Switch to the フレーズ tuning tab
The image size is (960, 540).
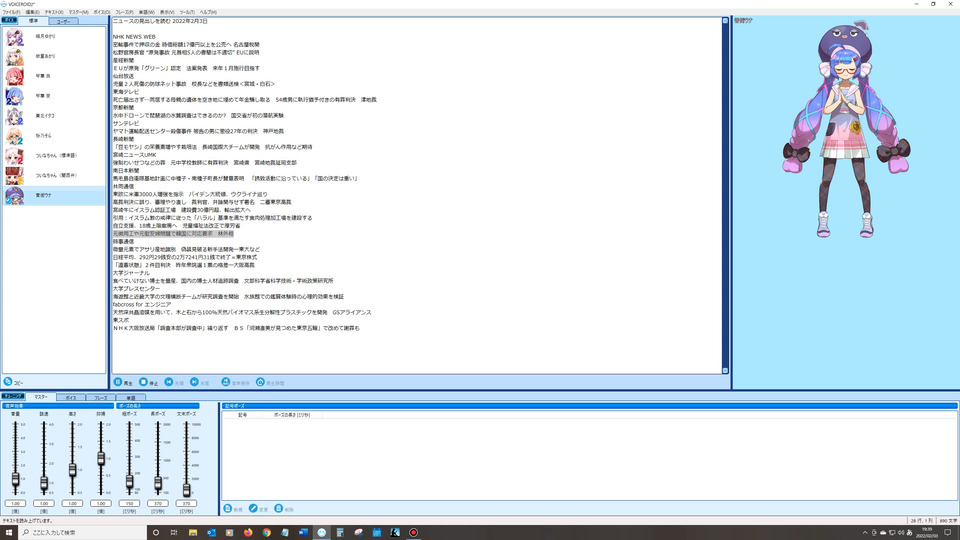coord(100,397)
